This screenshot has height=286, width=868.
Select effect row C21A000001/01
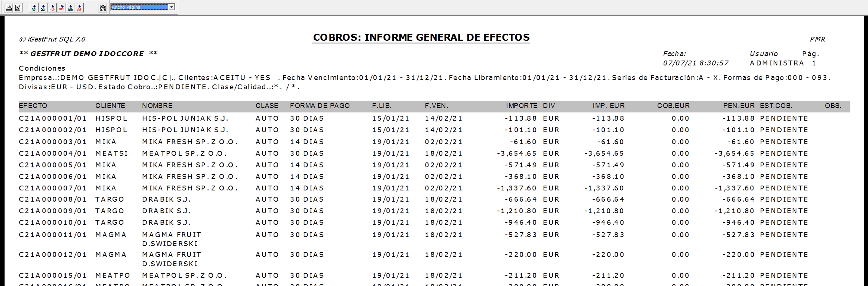[x=52, y=119]
